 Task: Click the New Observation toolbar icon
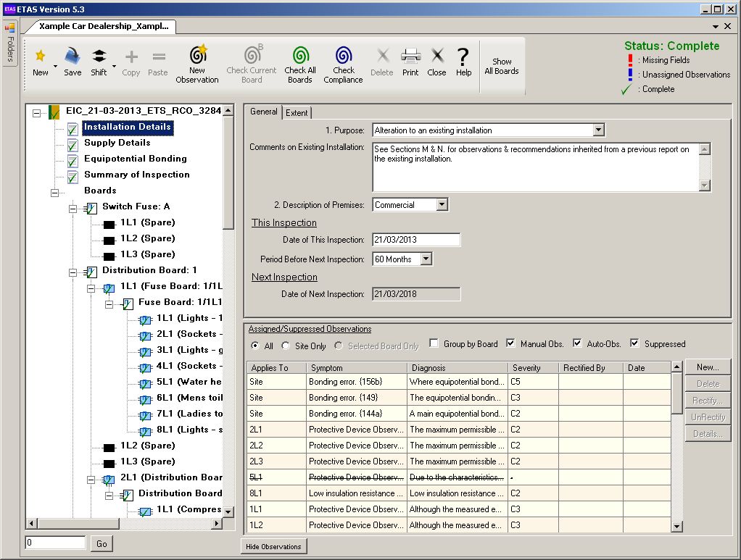[198, 55]
